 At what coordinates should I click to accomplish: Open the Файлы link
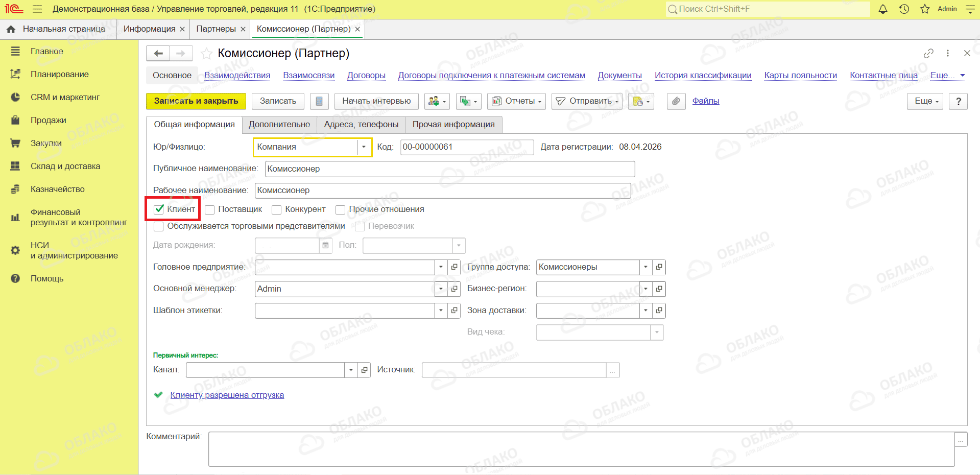tap(706, 101)
